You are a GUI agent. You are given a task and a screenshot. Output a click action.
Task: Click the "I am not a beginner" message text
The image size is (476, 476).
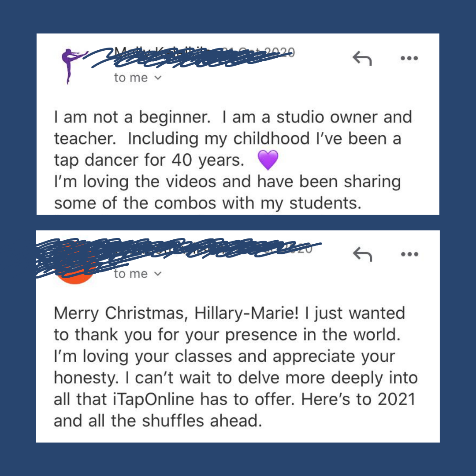(x=132, y=117)
